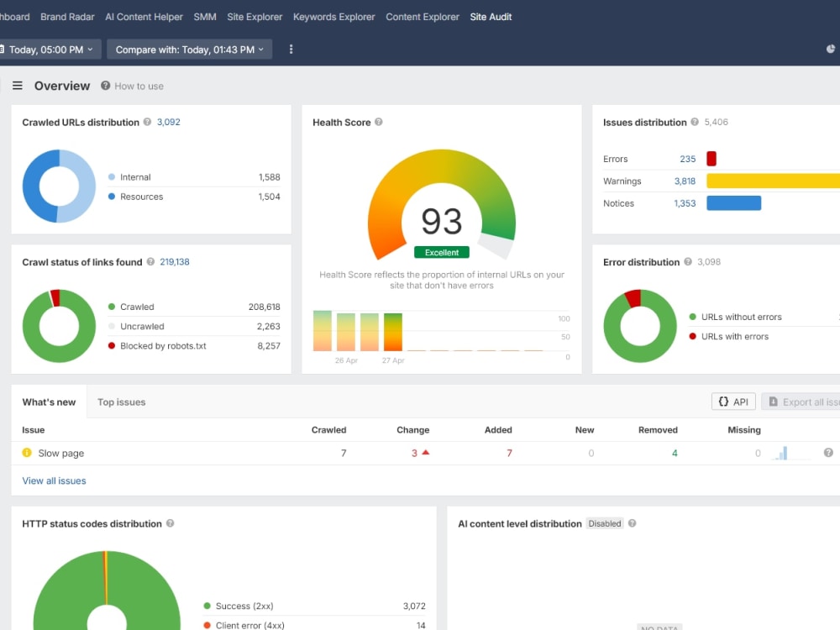The height and width of the screenshot is (630, 840).
Task: Click the API button
Action: click(x=733, y=402)
